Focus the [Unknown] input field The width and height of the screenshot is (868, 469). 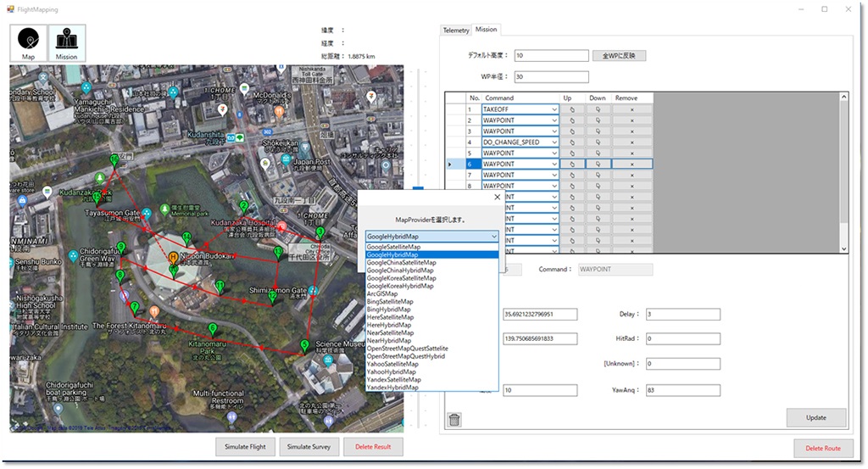coord(683,364)
